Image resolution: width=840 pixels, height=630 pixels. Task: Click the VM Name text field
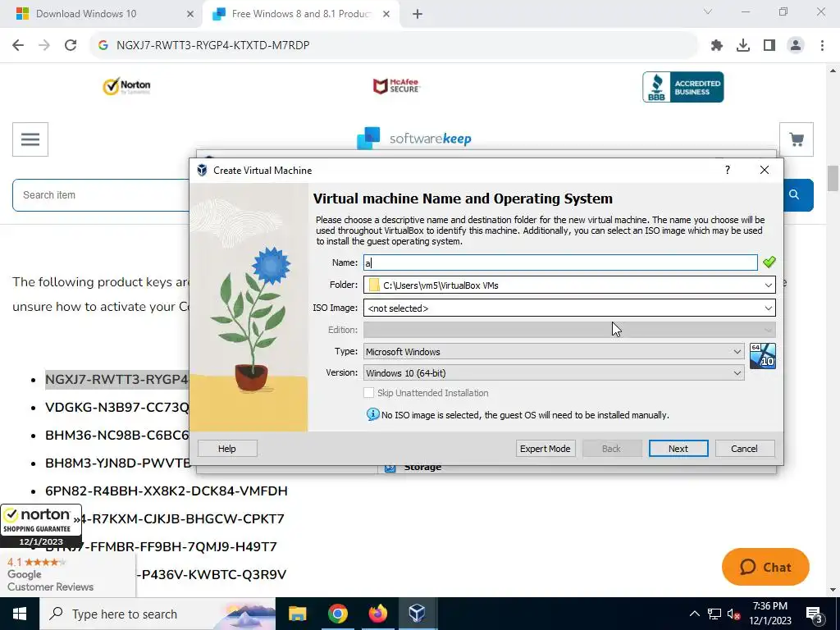point(559,262)
